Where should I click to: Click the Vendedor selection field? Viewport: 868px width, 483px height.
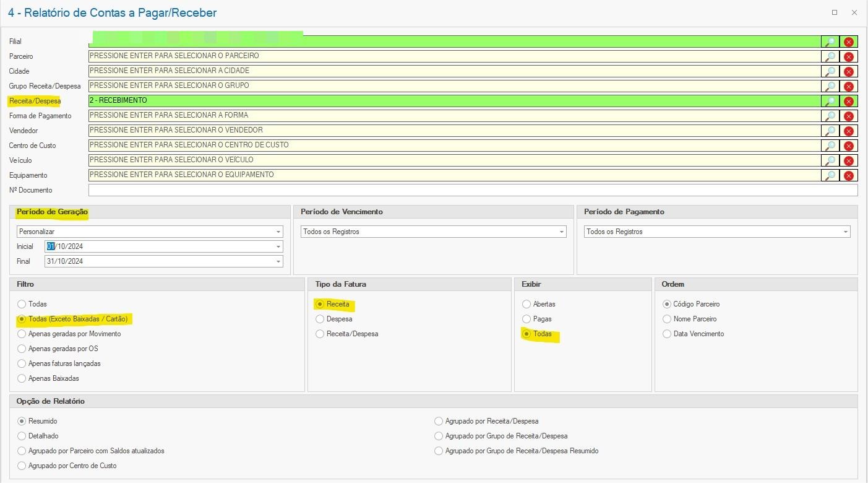click(x=455, y=131)
